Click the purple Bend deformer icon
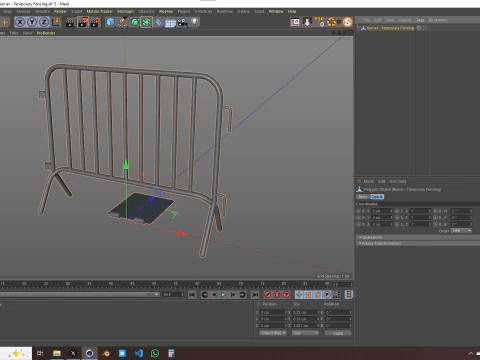 159,22
